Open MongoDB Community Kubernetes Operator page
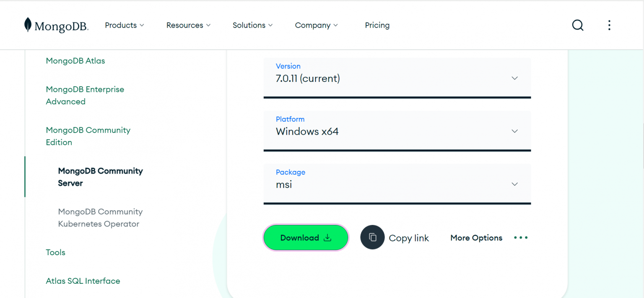The height and width of the screenshot is (298, 644). pos(100,217)
